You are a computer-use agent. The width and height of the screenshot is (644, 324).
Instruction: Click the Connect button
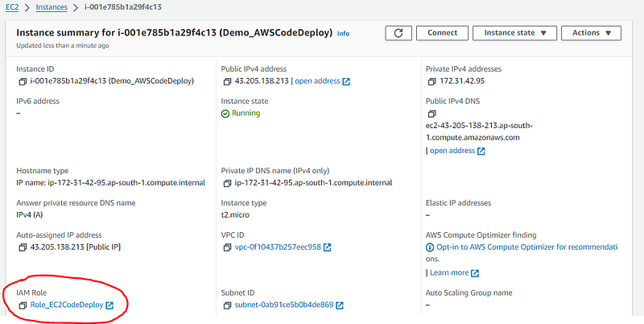(442, 33)
